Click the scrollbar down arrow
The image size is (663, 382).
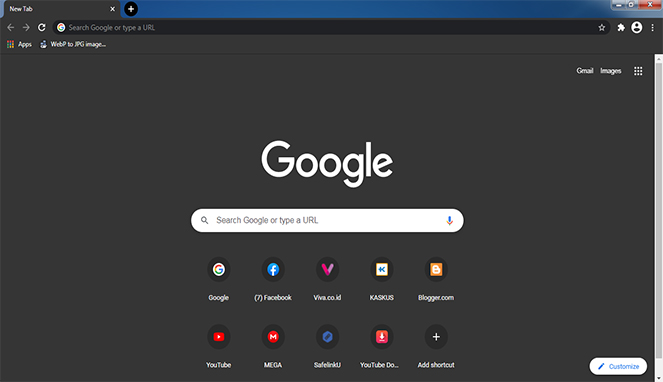point(658,378)
